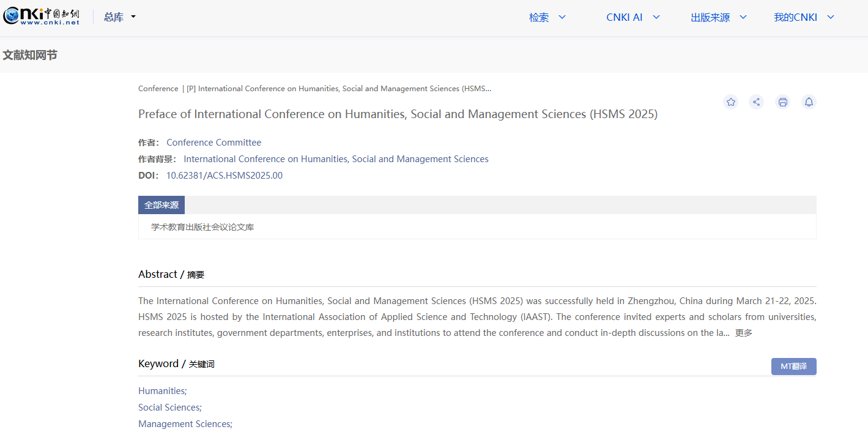
Task: Expand abstract with 更多 link
Action: 743,333
